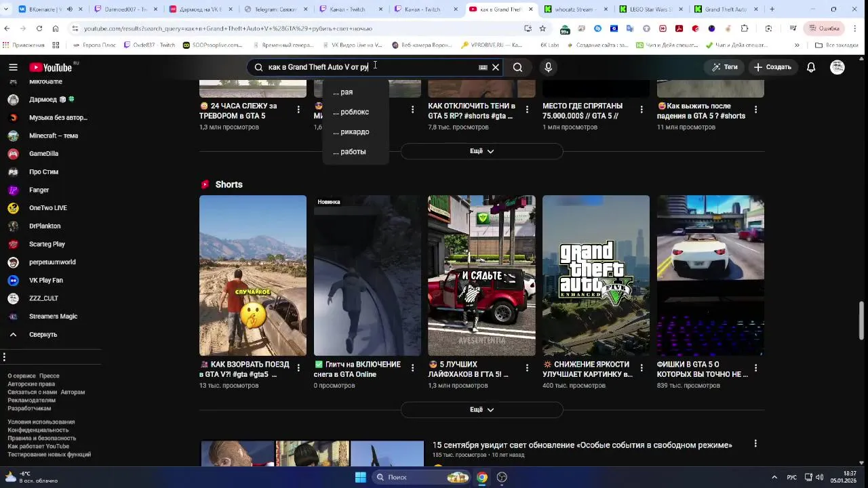Open more options for 'ФИШКИ В GTA 5' short
This screenshot has width=868, height=488.
[755, 368]
